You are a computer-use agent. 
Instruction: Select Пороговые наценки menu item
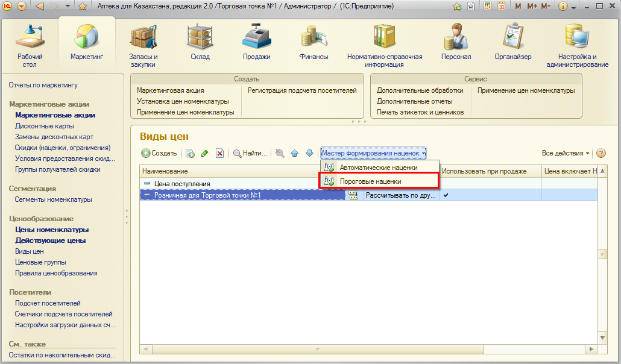370,181
